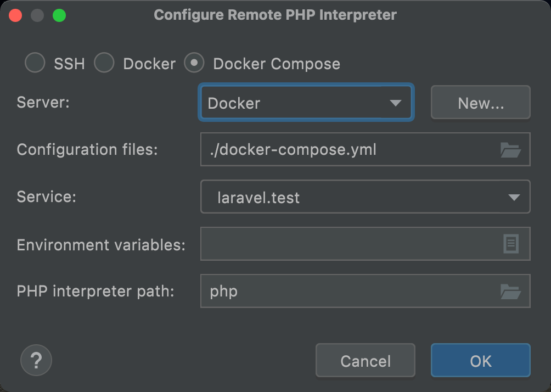Open the environment variables editor icon

pyautogui.click(x=511, y=244)
